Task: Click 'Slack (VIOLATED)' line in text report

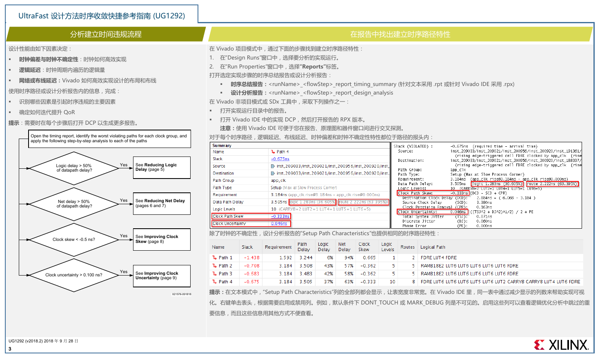Action: (465, 146)
